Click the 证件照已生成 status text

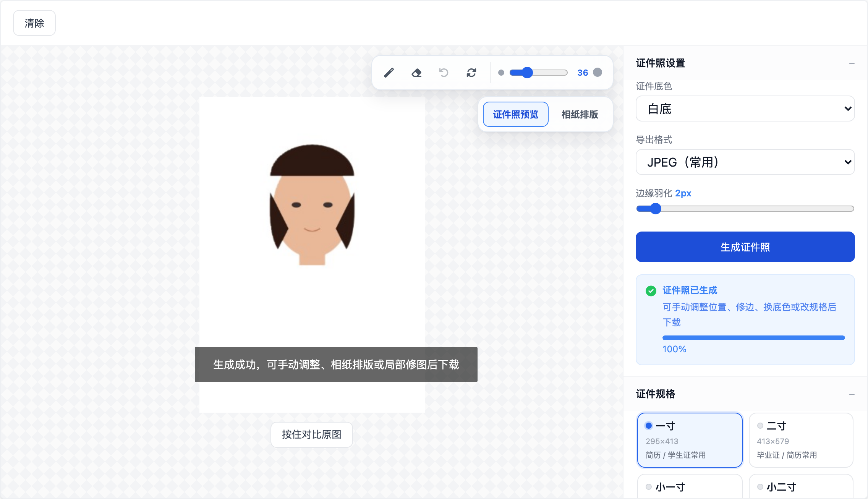point(690,290)
